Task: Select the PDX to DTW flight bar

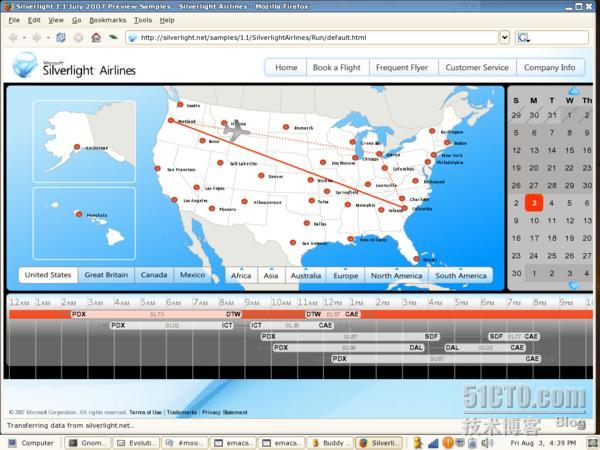Action: 156,314
